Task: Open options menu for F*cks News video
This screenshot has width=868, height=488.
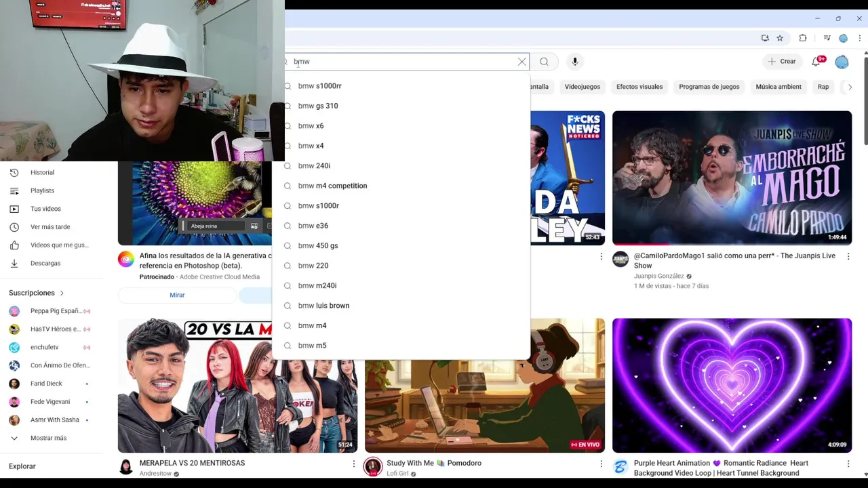Action: point(601,256)
